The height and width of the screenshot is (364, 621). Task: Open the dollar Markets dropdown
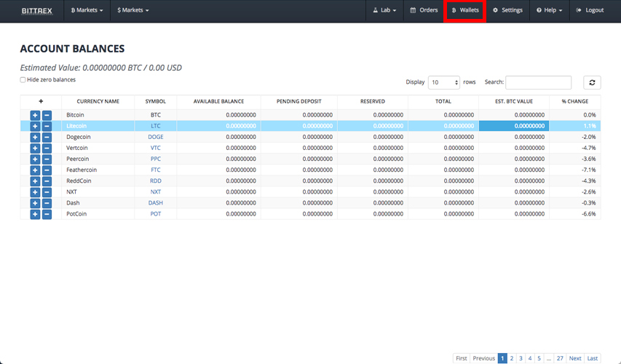(x=133, y=10)
